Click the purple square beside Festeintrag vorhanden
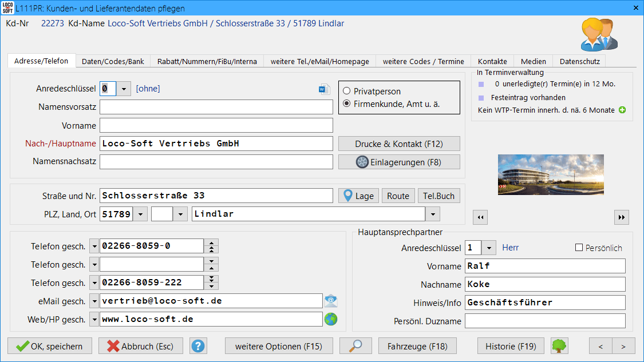The height and width of the screenshot is (362, 644). (x=481, y=97)
